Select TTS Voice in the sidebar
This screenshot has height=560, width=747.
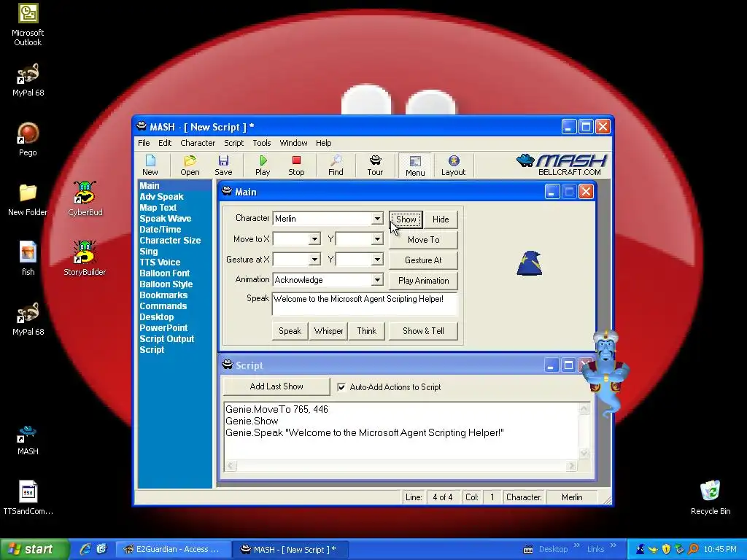click(160, 262)
